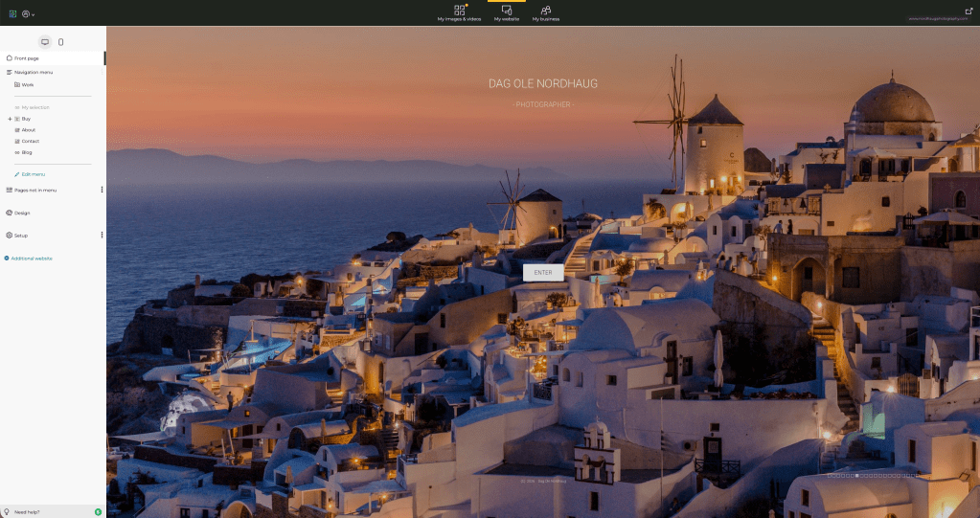The image size is (980, 518).
Task: Click the Front page home icon
Action: (9, 58)
